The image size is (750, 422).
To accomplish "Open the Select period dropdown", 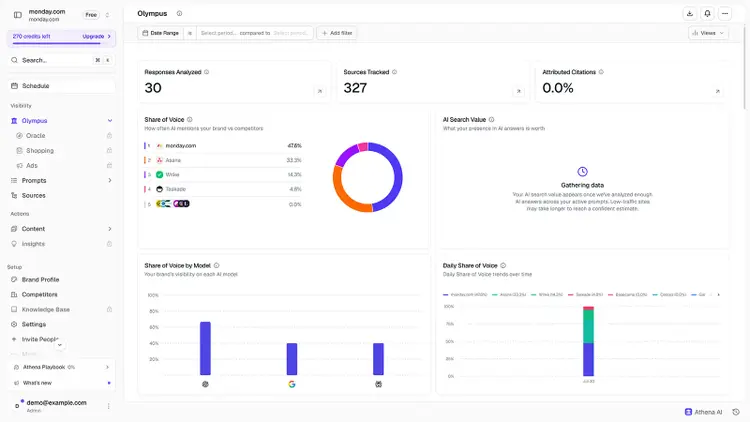I will (x=219, y=33).
